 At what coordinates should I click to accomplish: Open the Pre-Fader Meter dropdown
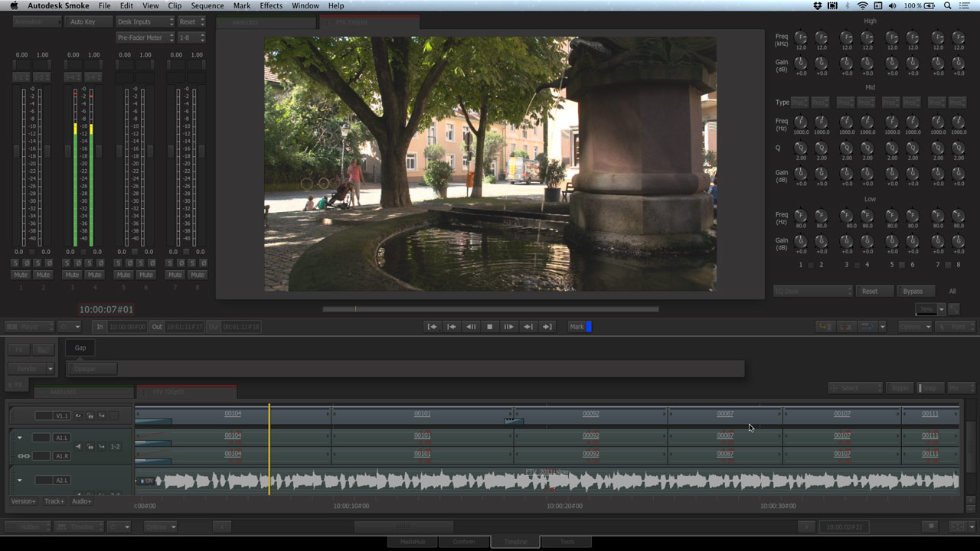point(145,37)
